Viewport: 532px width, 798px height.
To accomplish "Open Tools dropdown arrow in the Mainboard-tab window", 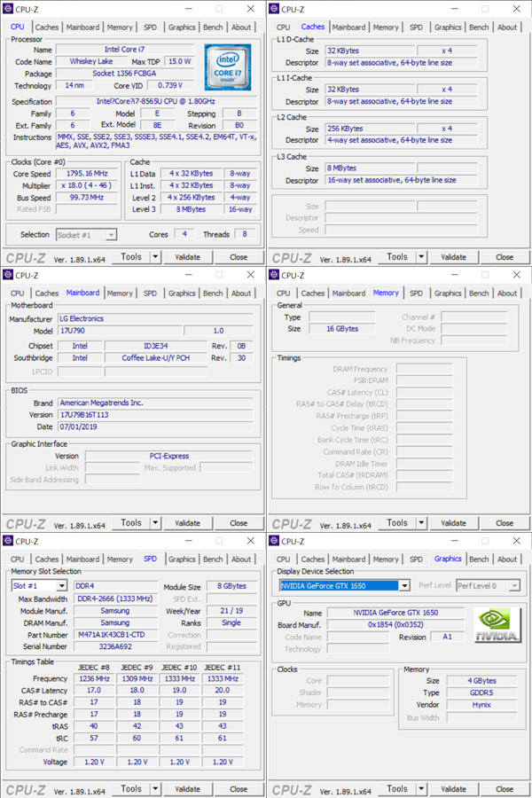I will point(155,522).
